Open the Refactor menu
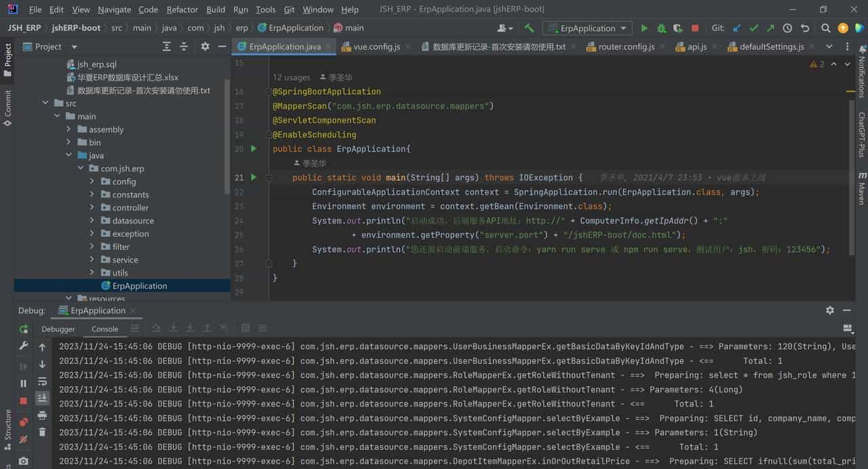The width and height of the screenshot is (868, 469). pos(182,10)
